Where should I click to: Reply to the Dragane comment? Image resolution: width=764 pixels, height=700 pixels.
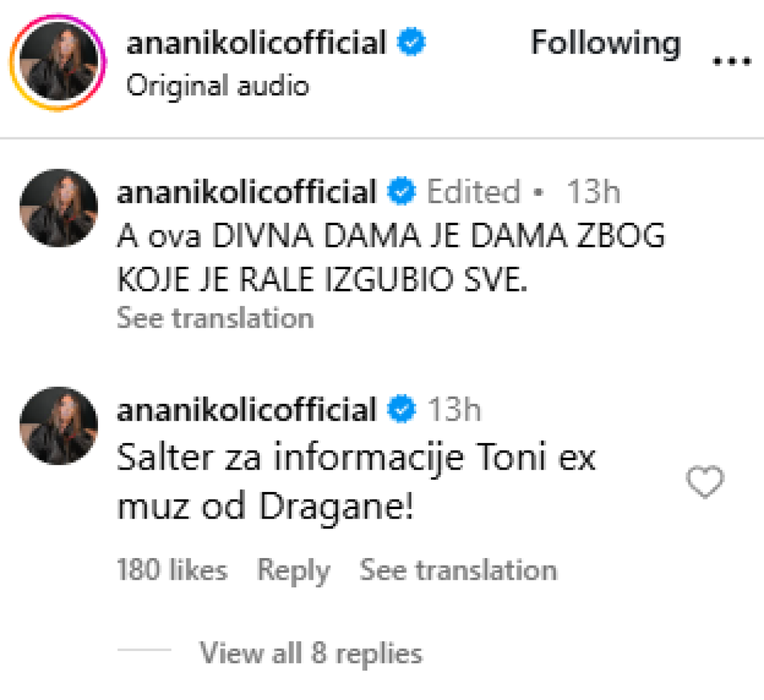294,570
